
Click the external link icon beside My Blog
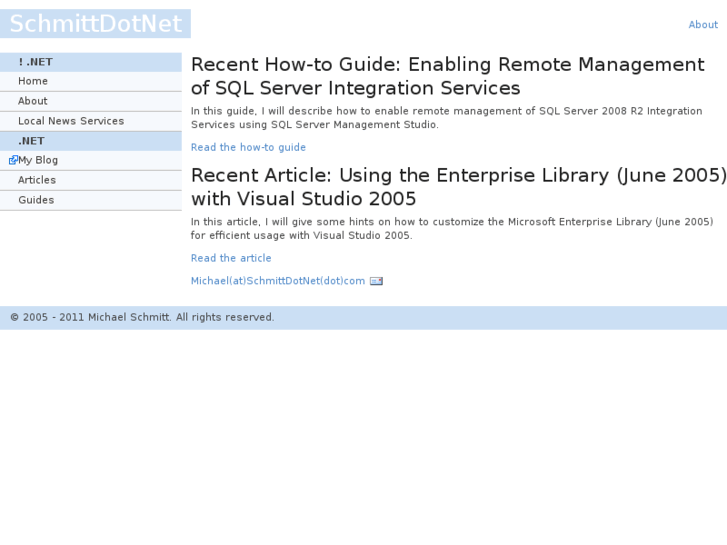(12, 160)
